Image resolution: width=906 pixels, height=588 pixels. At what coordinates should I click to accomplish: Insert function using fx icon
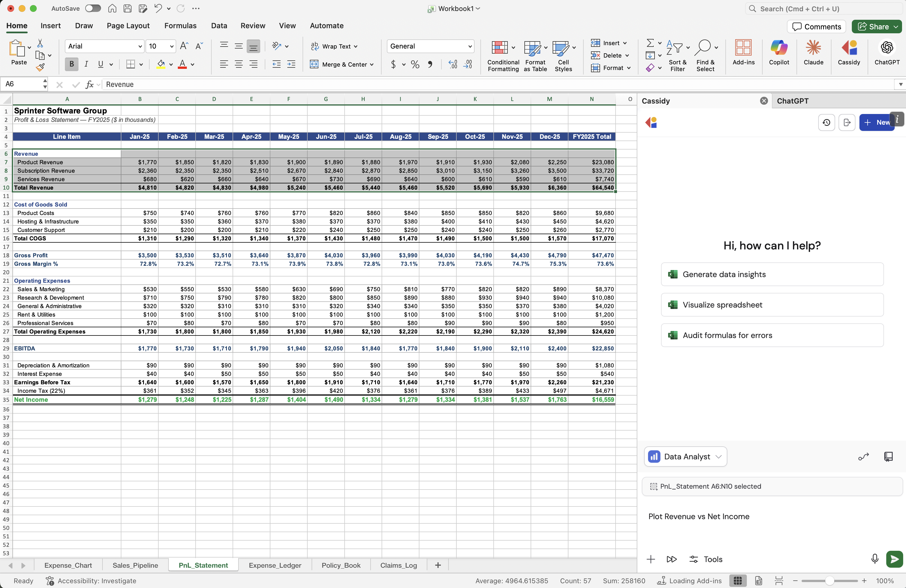tap(90, 84)
